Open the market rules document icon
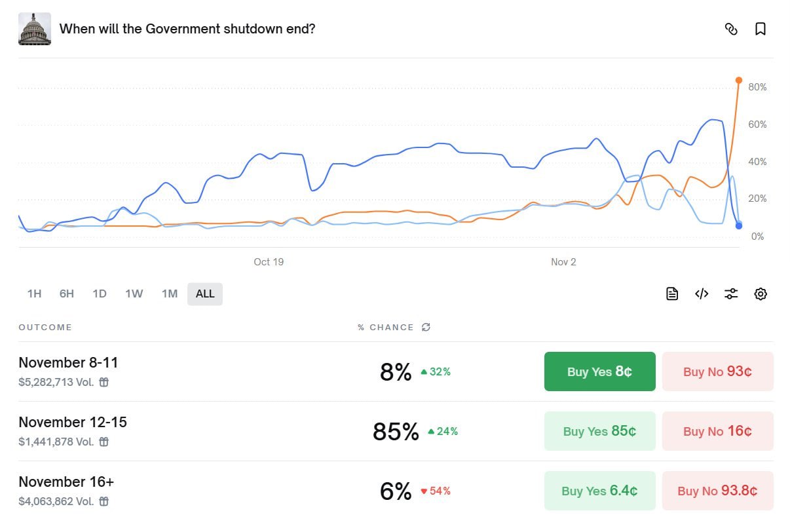This screenshot has height=532, width=790. tap(672, 294)
